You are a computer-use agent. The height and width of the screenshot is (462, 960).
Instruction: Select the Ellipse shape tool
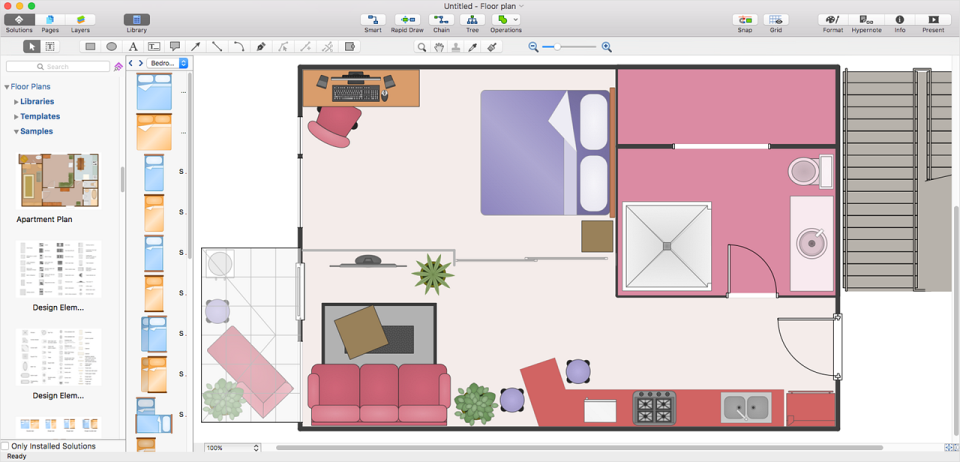click(x=111, y=47)
